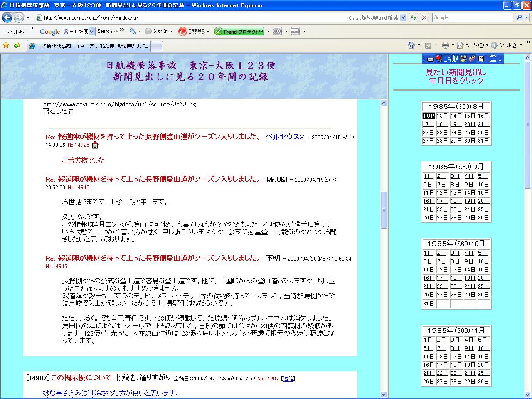Open Trend Micro logo dropdown arrow
This screenshot has width=532, height=399.
tap(208, 31)
